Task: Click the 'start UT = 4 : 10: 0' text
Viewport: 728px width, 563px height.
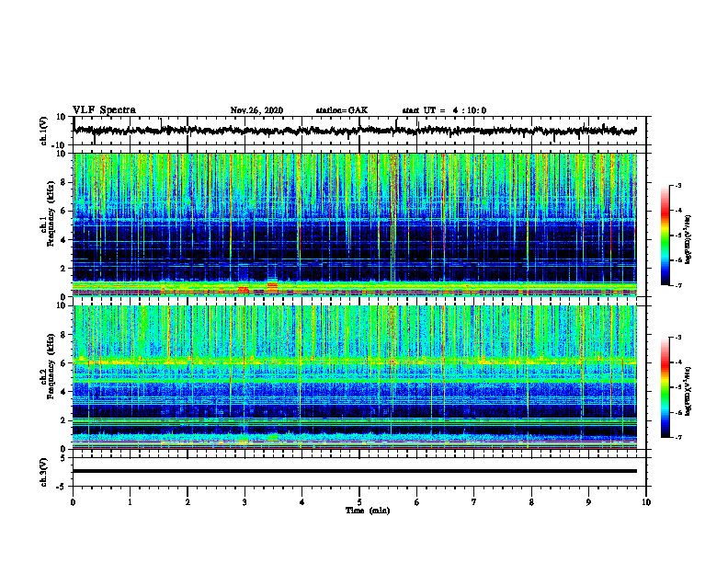Action: click(444, 110)
